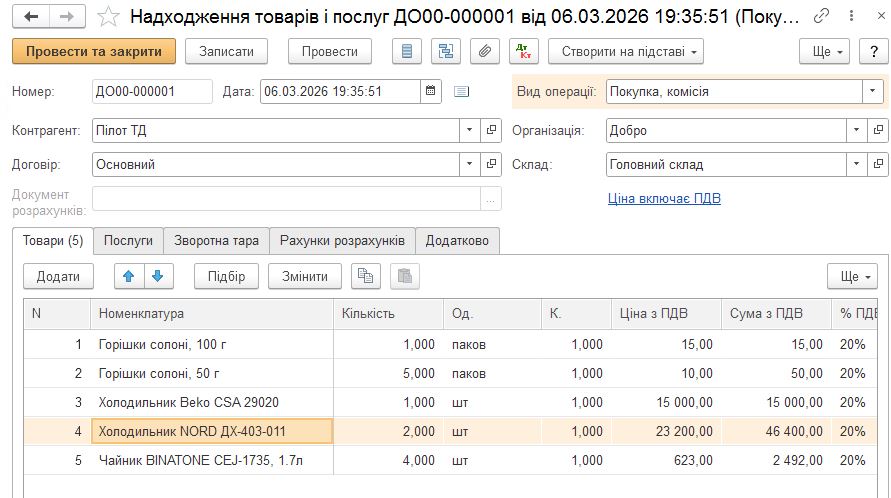Expand the Вид операції dropdown
891x498 pixels.
pyautogui.click(x=873, y=92)
